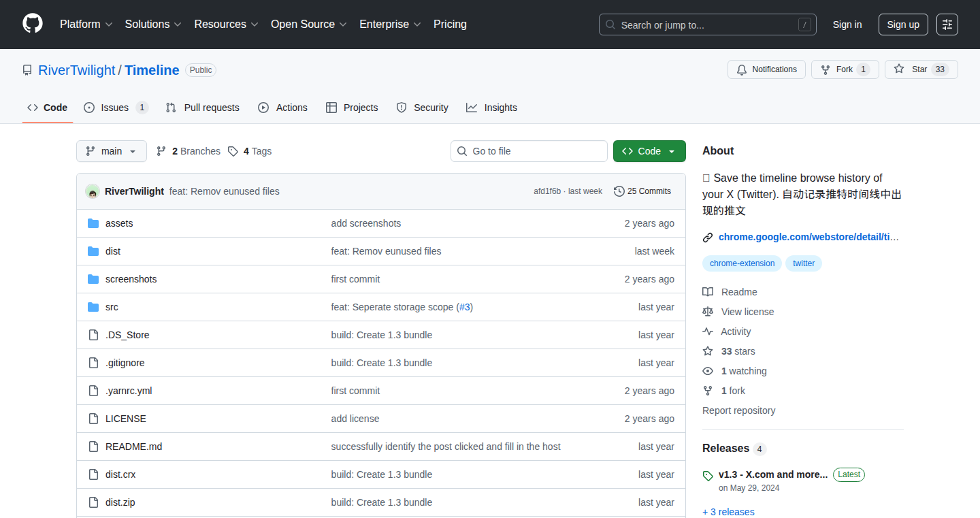Switch to the Security tab
This screenshot has height=518, width=980.
coord(422,108)
